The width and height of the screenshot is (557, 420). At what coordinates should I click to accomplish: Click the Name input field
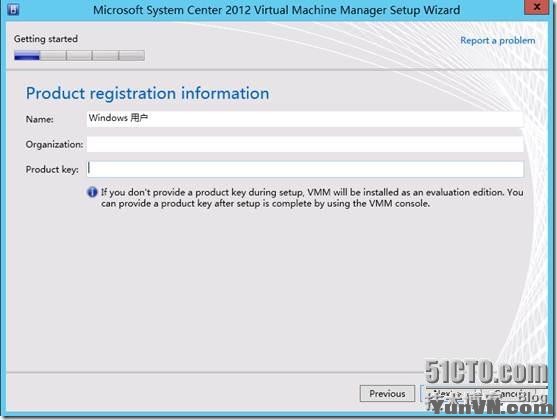pos(305,119)
